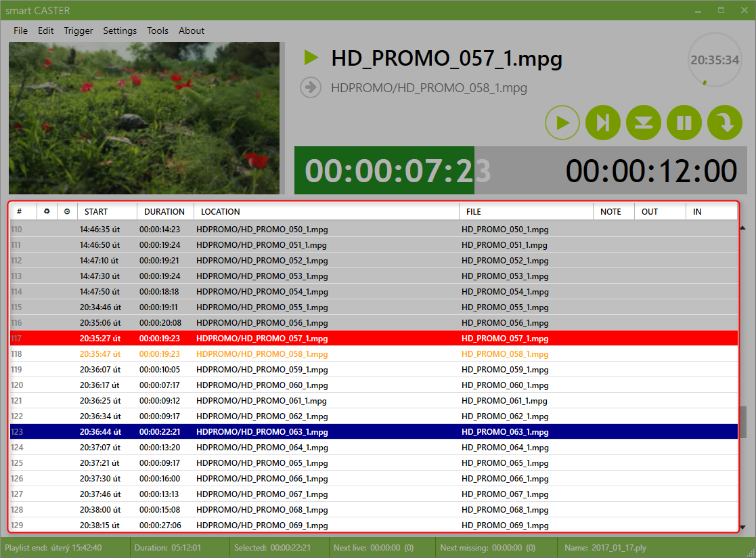This screenshot has height=558, width=756.
Task: Sort by the DURATION column header
Action: pos(165,212)
